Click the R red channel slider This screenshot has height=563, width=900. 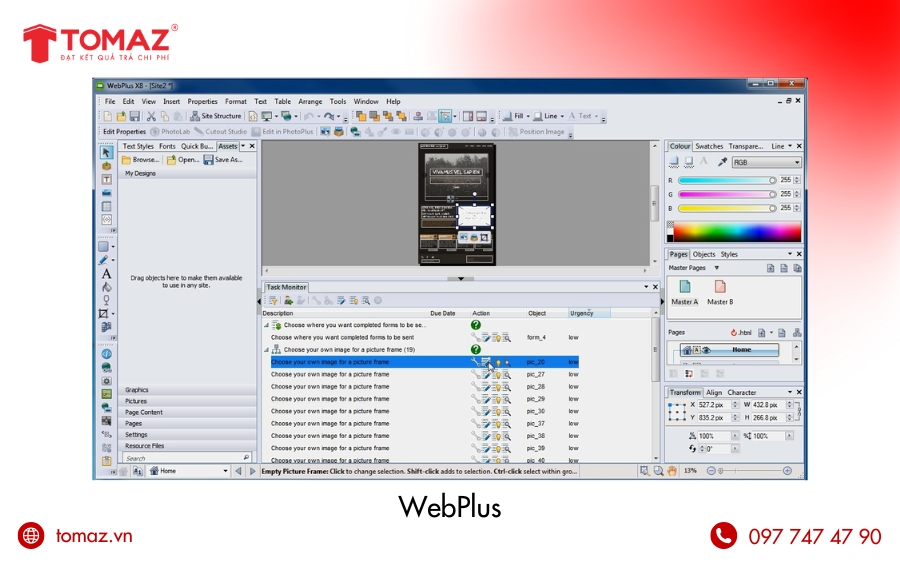728,180
